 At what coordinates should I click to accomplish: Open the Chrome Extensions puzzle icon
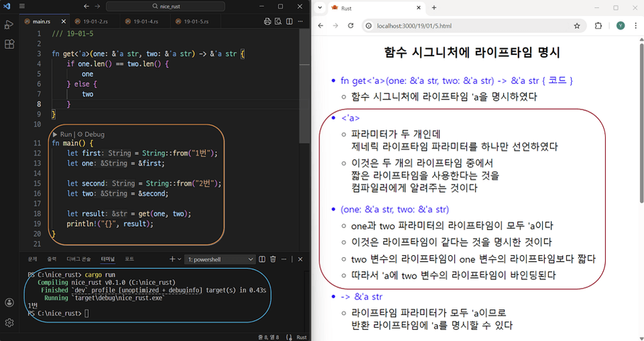(x=598, y=26)
